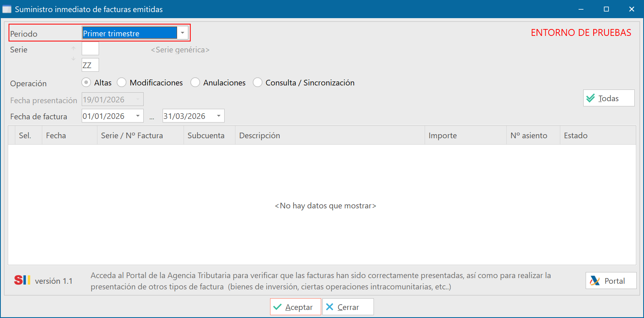Choose the Modificaciones operation option

[122, 83]
